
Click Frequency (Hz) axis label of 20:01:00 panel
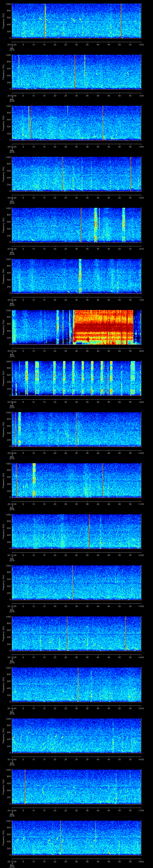3,21
